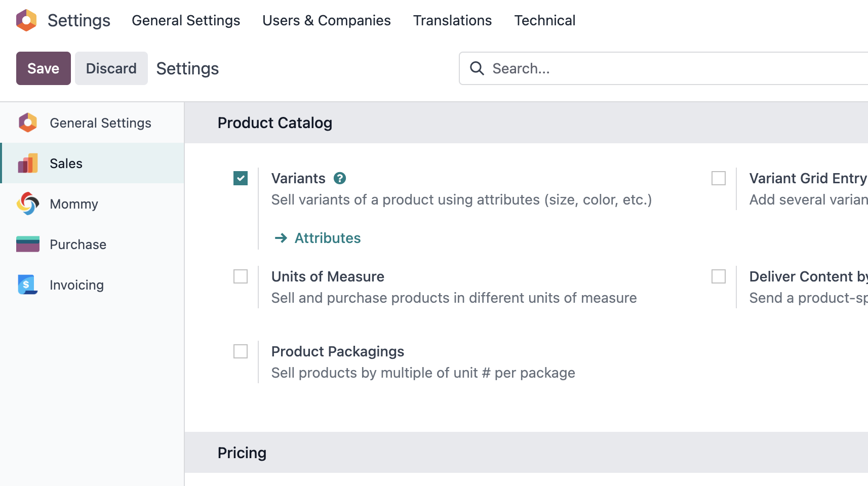
Task: Click the Variants setting label
Action: coord(298,178)
